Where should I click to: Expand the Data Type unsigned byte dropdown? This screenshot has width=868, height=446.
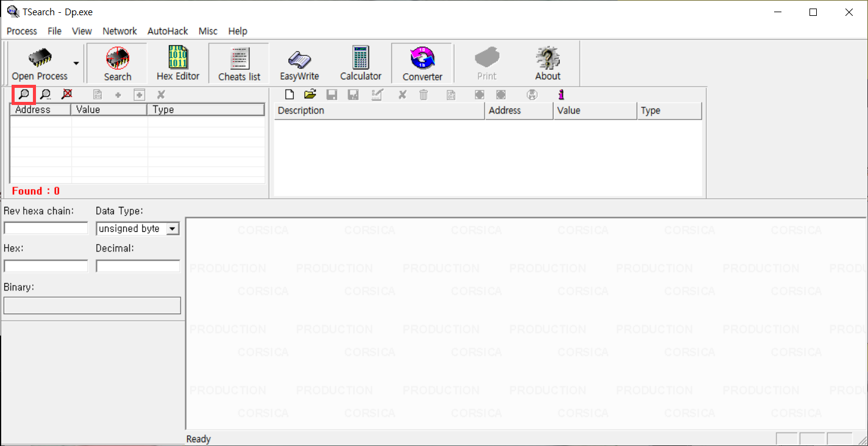[x=173, y=229]
